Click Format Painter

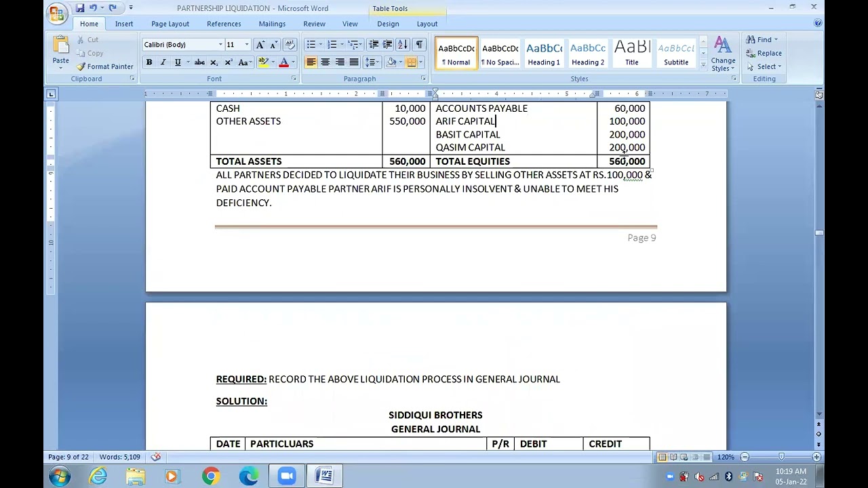coord(104,66)
